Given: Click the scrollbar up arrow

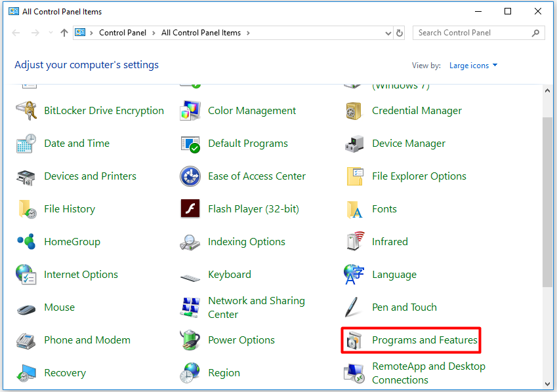Looking at the screenshot, I should 547,90.
